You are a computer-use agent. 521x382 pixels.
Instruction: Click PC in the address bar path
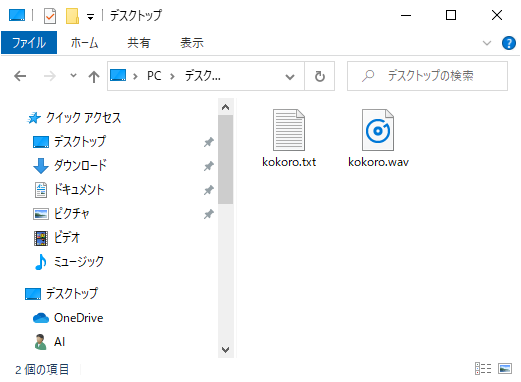(x=154, y=76)
